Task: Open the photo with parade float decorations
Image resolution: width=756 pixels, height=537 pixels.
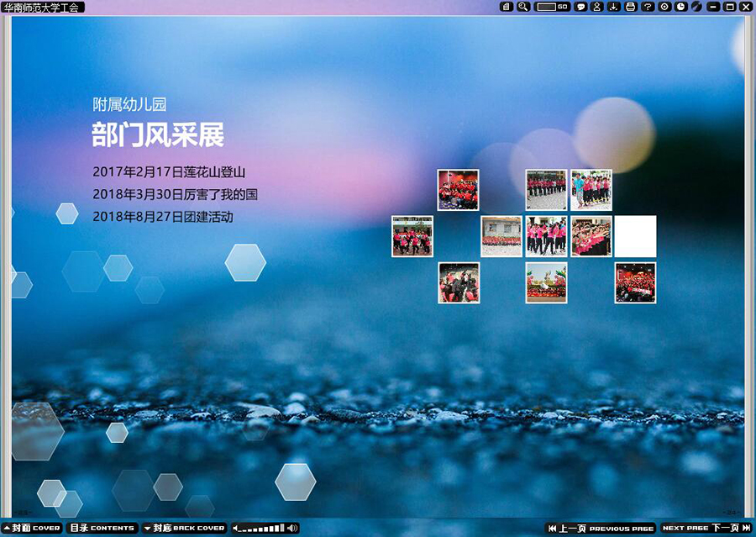Action: click(x=546, y=282)
